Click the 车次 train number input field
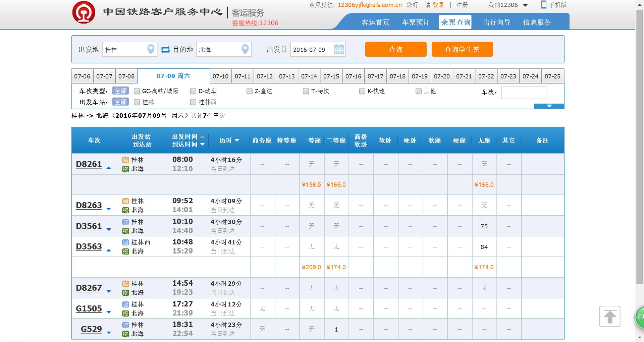This screenshot has width=644, height=342. click(x=524, y=93)
